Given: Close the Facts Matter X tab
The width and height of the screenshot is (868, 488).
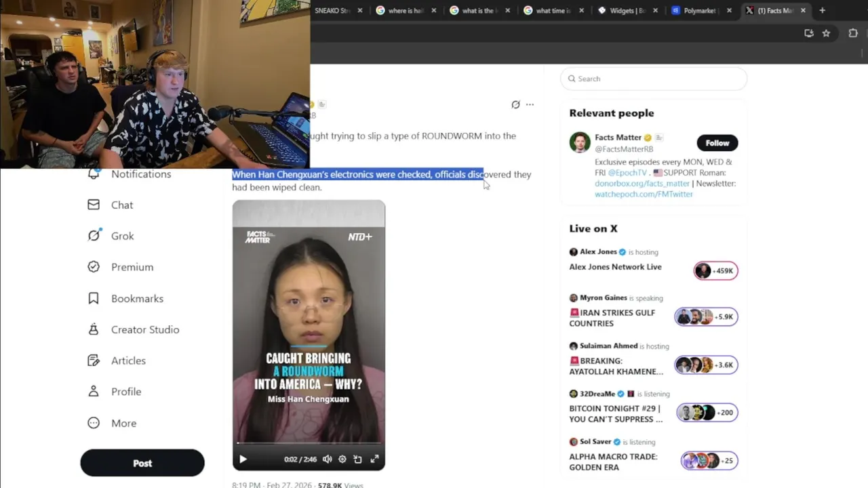Looking at the screenshot, I should pyautogui.click(x=803, y=10).
